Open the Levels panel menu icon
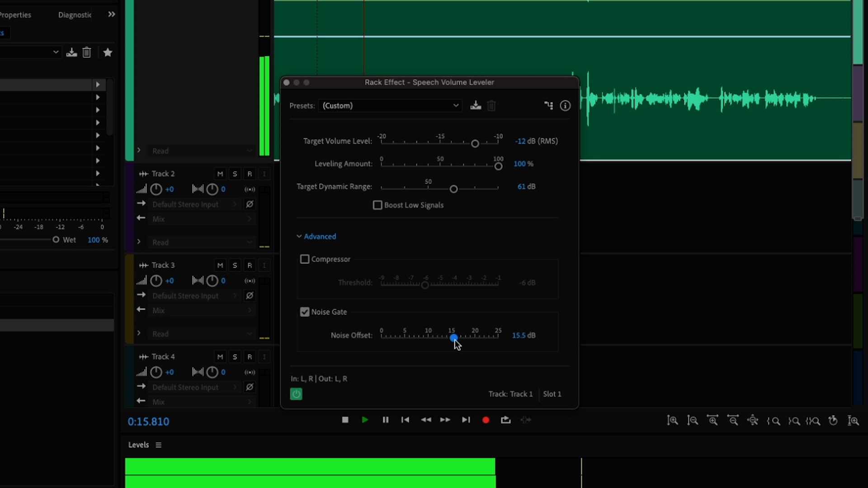Screen dimensions: 868x488 click(x=158, y=445)
